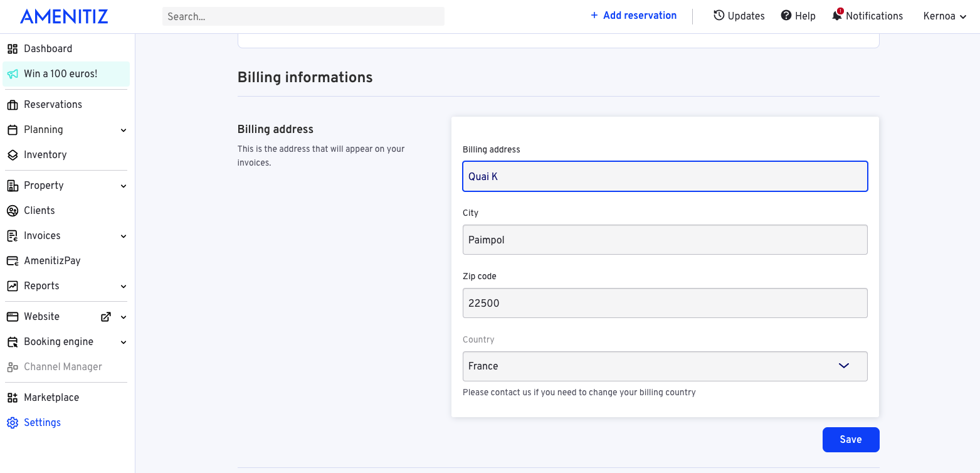Screen dimensions: 980x473
Task: Click the plus icon of Add reservation
Action: [594, 16]
